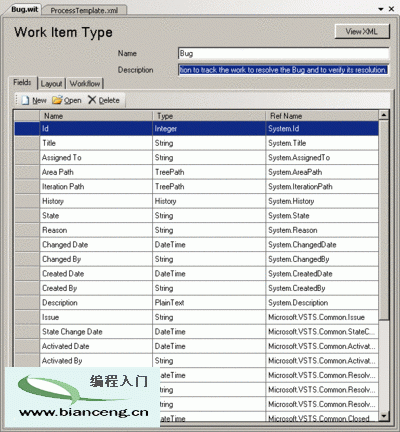The image size is (400, 432).
Task: Click the Microsoft.VSTS.Common.StateC... ref name cell
Action: (322, 332)
